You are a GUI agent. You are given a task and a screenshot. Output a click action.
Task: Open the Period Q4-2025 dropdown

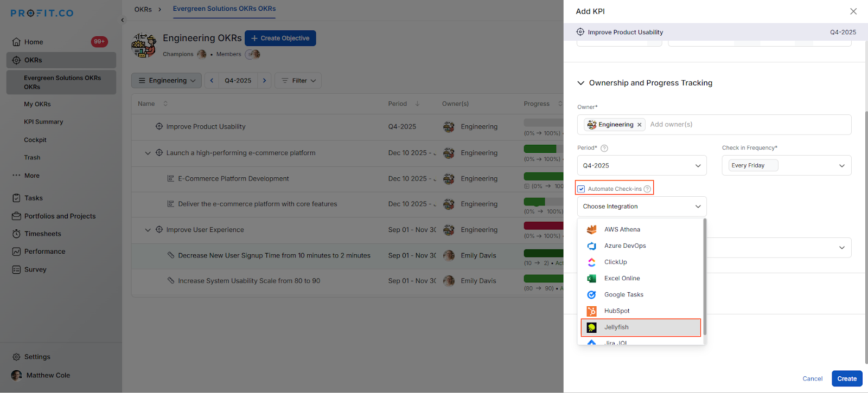pyautogui.click(x=642, y=165)
